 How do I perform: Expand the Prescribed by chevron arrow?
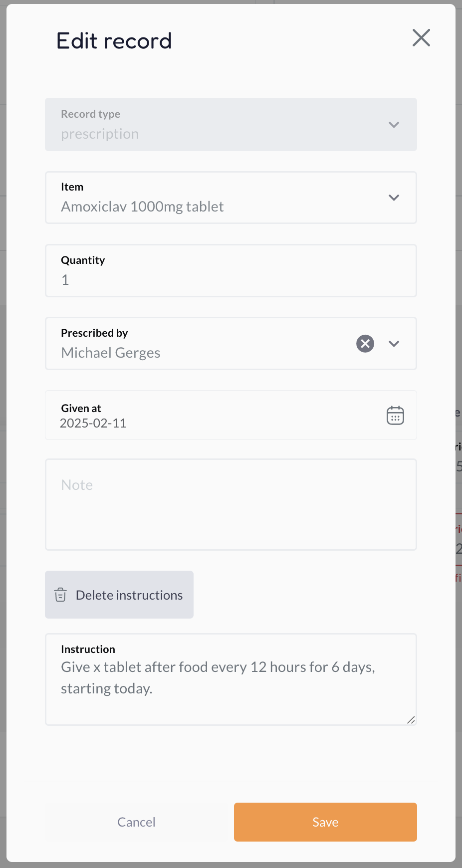[394, 344]
